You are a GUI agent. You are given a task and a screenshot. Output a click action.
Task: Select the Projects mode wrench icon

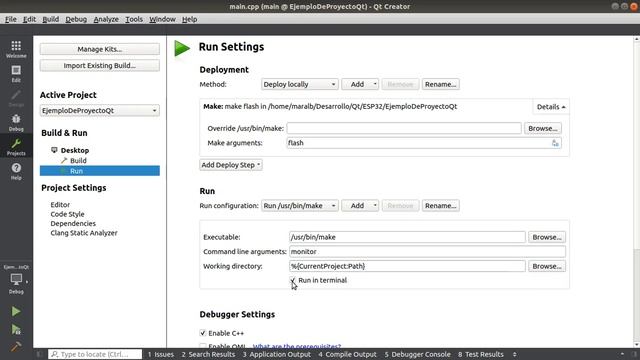point(16,147)
